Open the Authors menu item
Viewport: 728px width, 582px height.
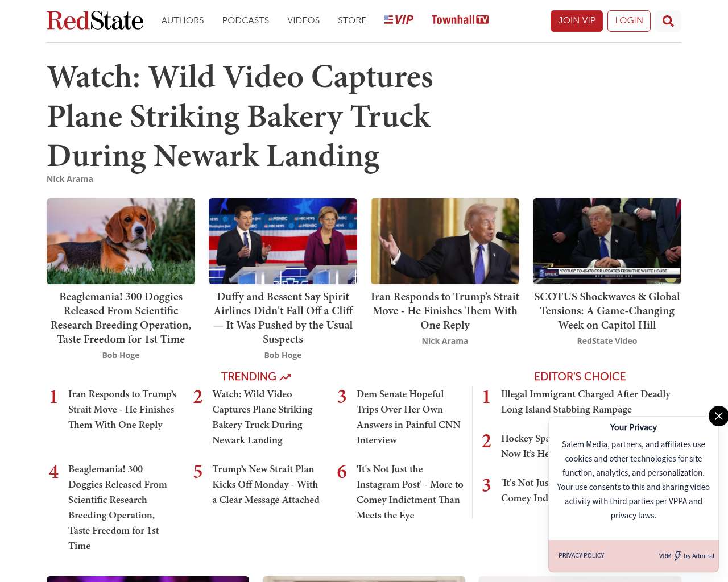(183, 20)
